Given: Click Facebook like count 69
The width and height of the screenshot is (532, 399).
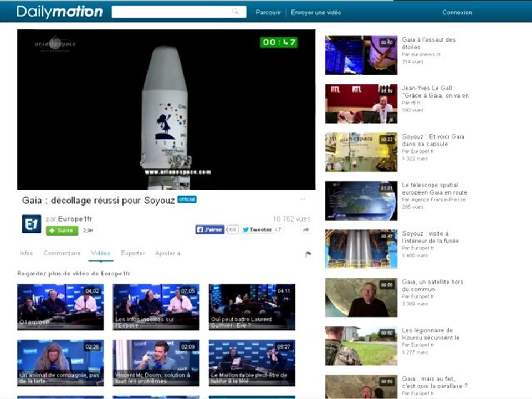Looking at the screenshot, I should point(232,229).
